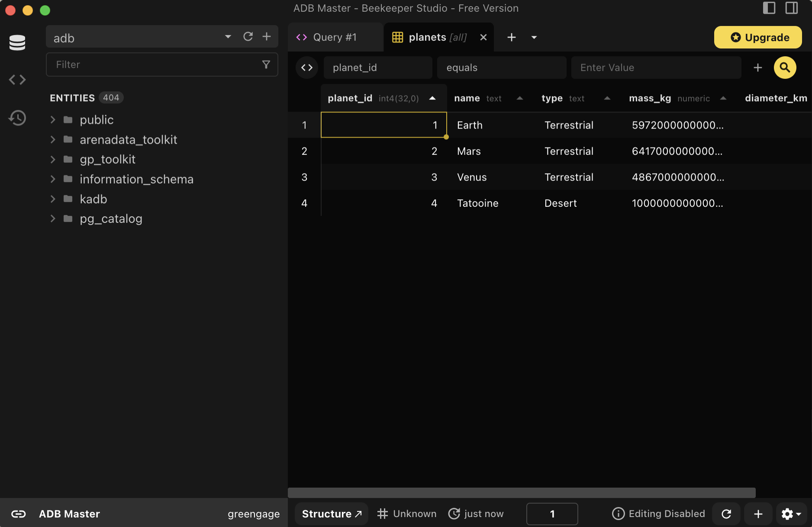Click the just now refresh time indicator
Viewport: 812px width, 527px height.
click(476, 514)
